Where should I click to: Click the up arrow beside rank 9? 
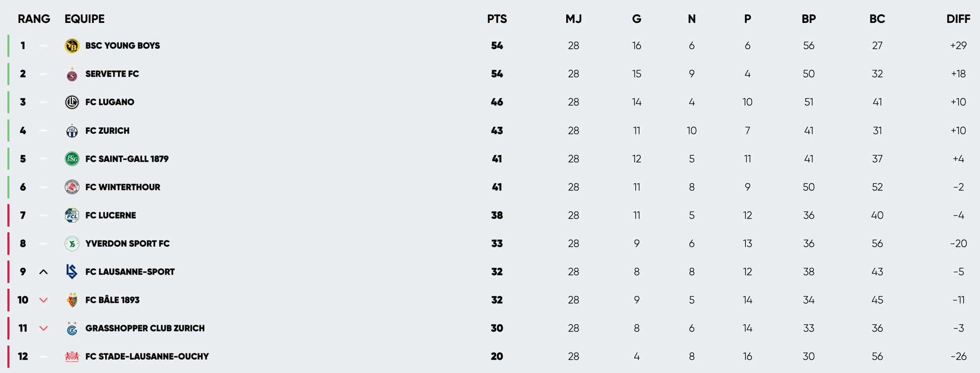(x=44, y=272)
